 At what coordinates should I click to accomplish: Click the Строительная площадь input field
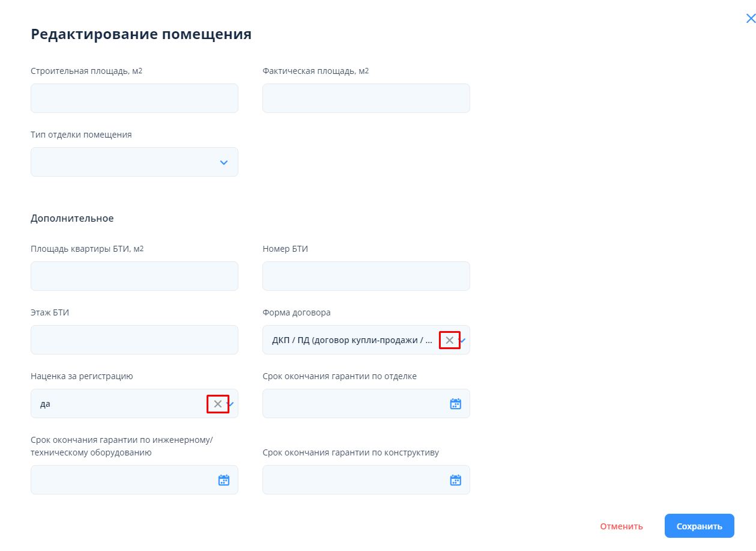click(134, 99)
